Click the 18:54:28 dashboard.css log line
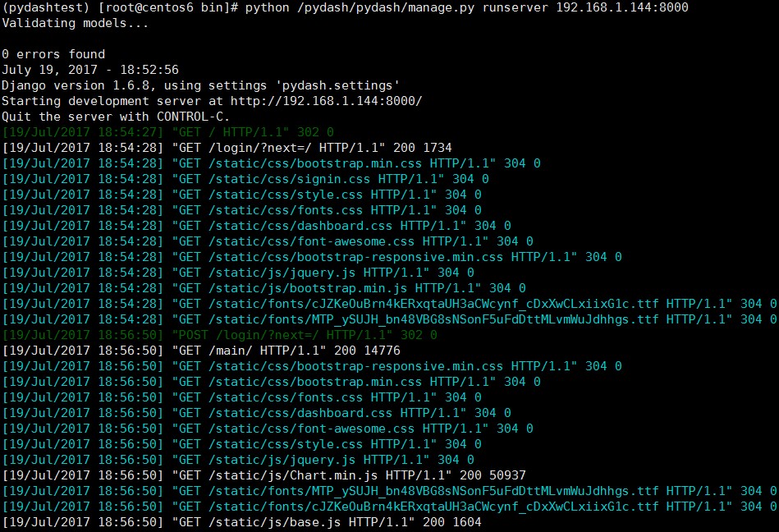779x532 pixels. pyautogui.click(x=256, y=226)
